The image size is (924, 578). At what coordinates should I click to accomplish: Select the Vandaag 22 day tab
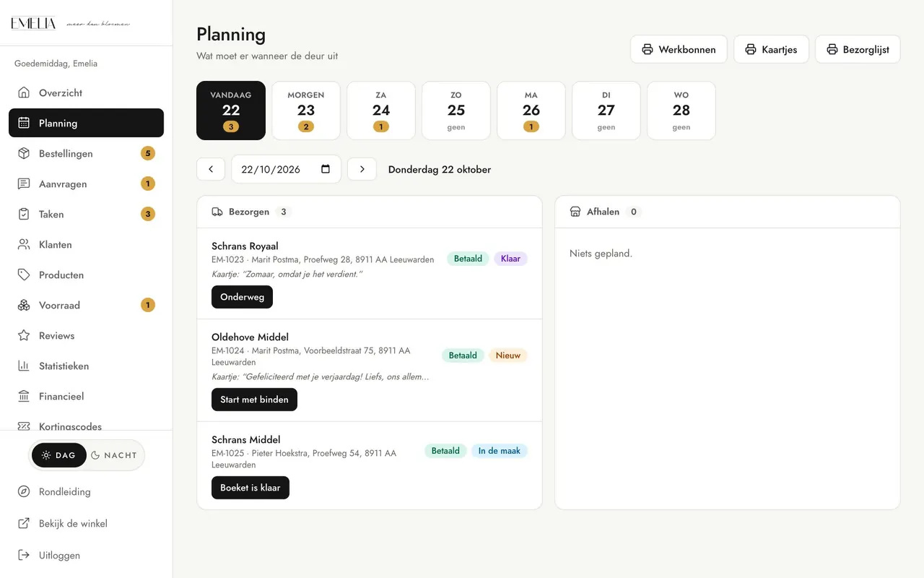[x=231, y=111]
